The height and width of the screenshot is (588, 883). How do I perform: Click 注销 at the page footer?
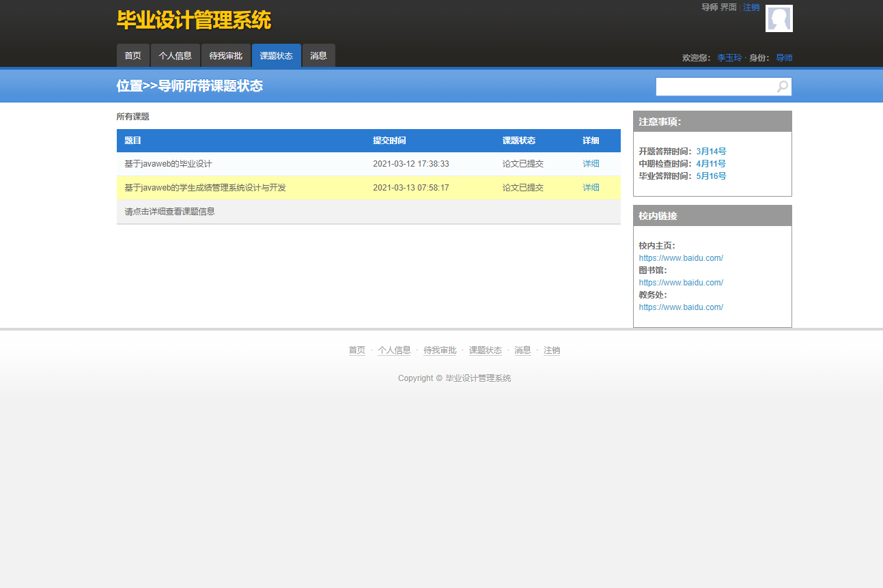[552, 350]
